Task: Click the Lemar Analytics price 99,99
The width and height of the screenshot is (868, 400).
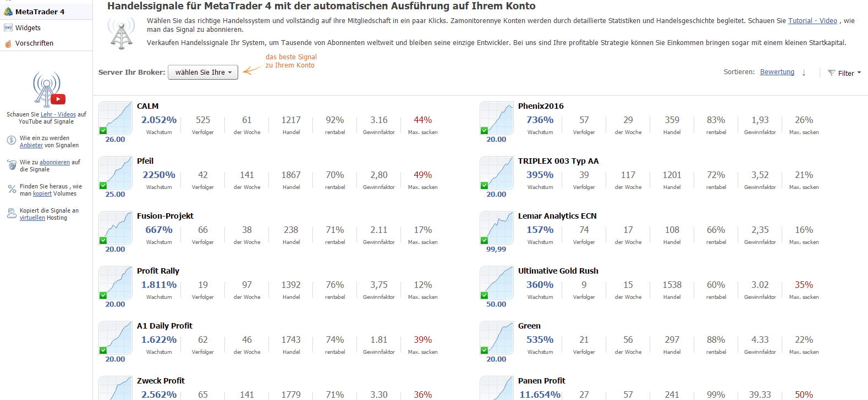Action: click(x=496, y=249)
